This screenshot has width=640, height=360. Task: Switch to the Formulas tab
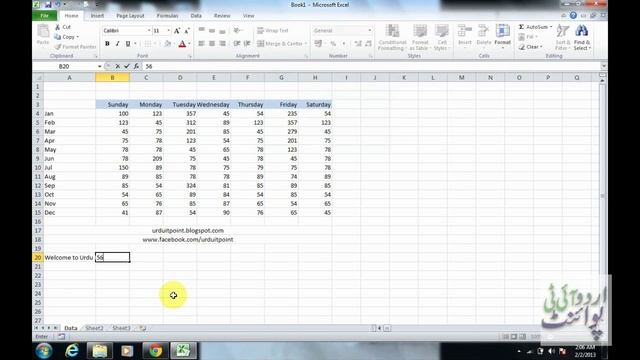coord(167,16)
